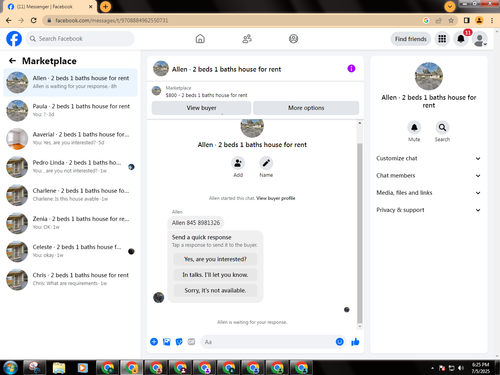Screen dimensions: 500x375
Task: Click the Facebook logo icon
Action: (x=14, y=39)
